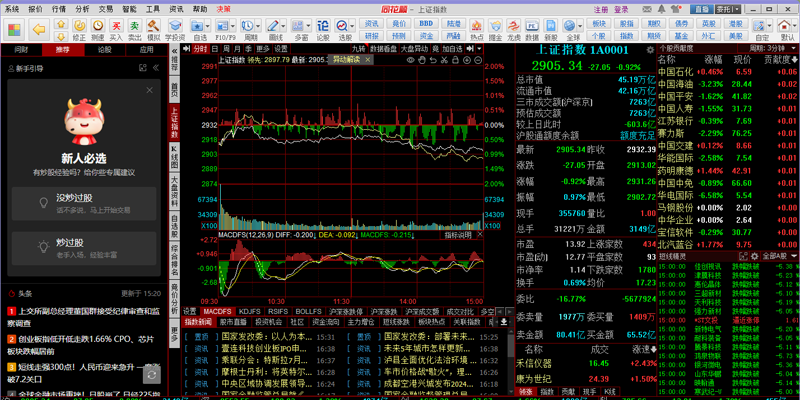Open the 分析 menu

83,8
